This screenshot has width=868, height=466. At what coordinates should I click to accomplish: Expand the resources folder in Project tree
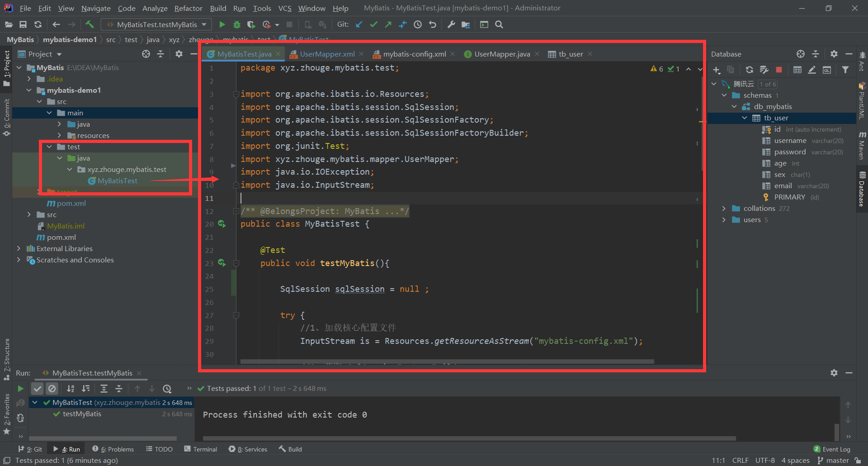(59, 136)
